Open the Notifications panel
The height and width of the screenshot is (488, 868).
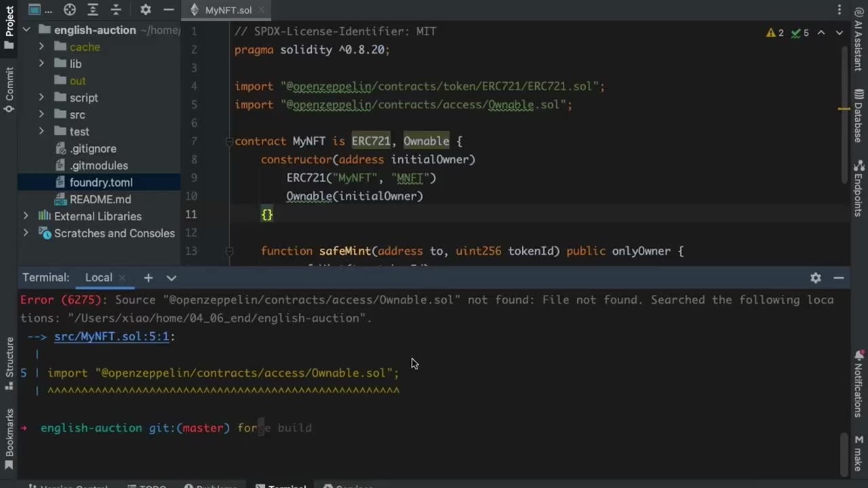pos(859,385)
